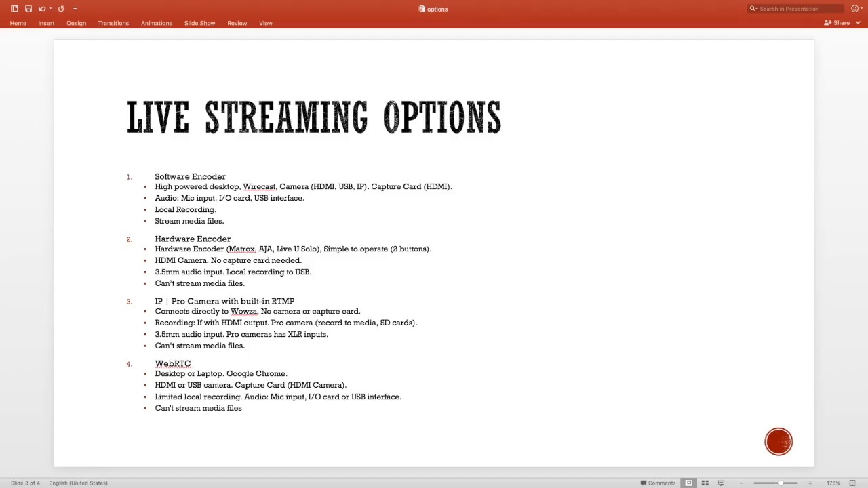Expand the ribbon using the chevron
The width and height of the screenshot is (868, 488).
tap(858, 23)
